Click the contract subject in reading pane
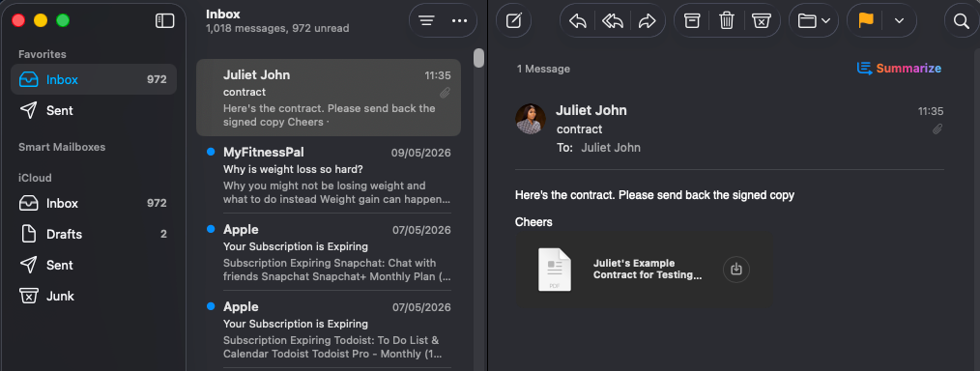Image resolution: width=980 pixels, height=371 pixels. point(579,129)
